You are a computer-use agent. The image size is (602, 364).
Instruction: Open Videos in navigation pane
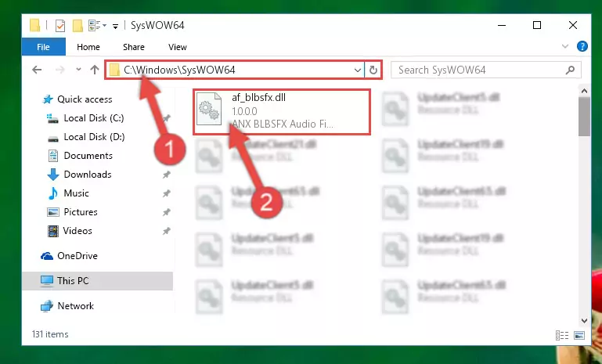(x=78, y=231)
